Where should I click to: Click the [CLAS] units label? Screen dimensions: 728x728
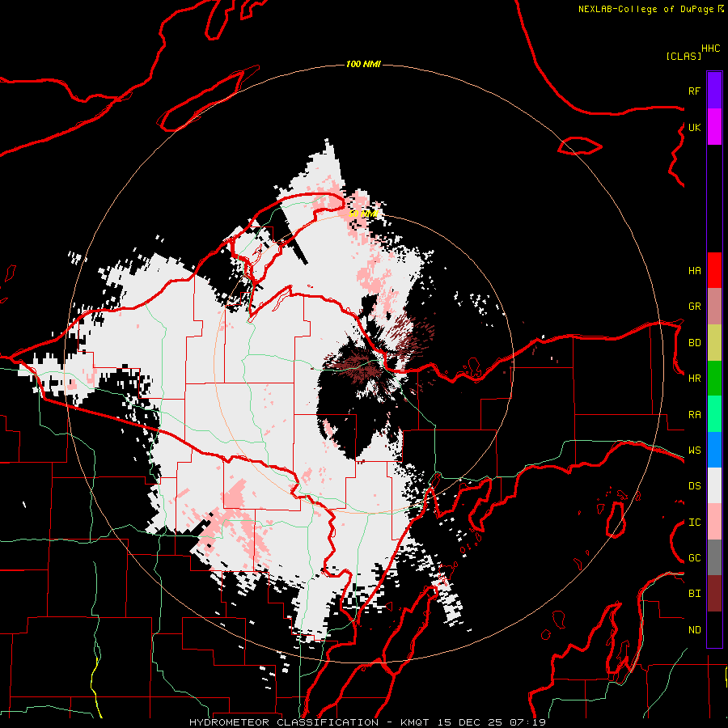[684, 56]
